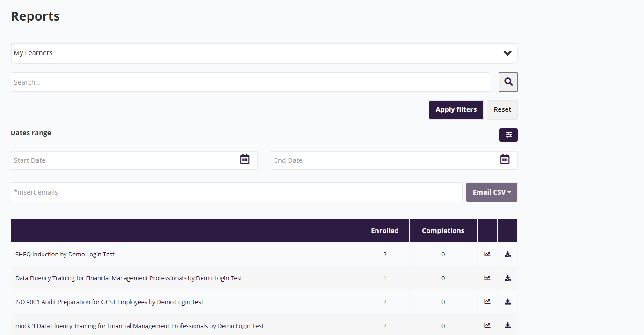Viewport: 644px width, 335px height.
Task: Show chart for mock 3 Data Fluency Training
Action: tap(487, 326)
